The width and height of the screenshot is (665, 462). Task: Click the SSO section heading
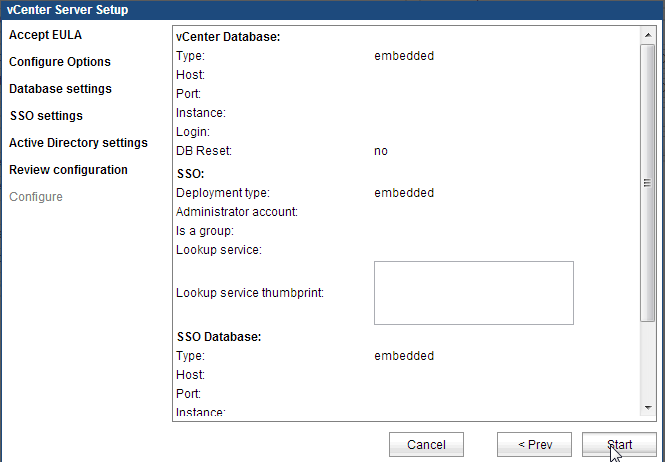point(190,174)
